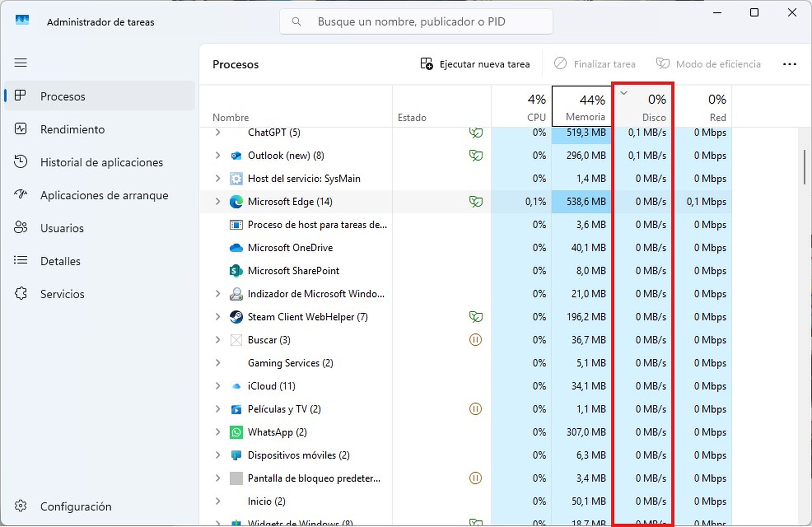Click the search box for name, publisher or PID
Viewport: 812px width, 527px height.
[416, 22]
